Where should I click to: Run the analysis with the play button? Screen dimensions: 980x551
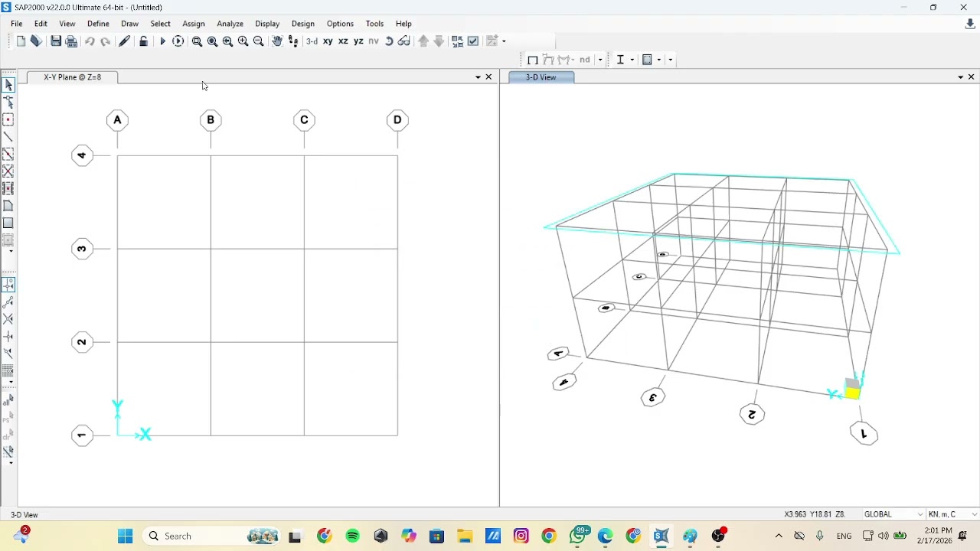pyautogui.click(x=162, y=41)
